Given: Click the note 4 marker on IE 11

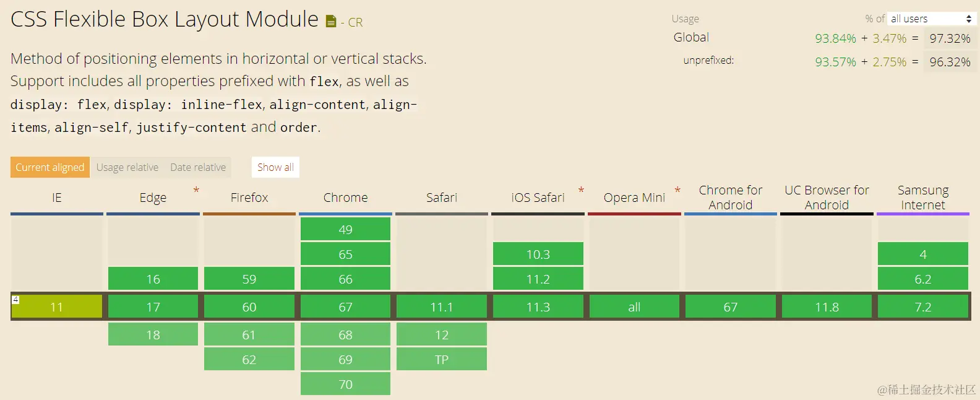Looking at the screenshot, I should click(16, 300).
